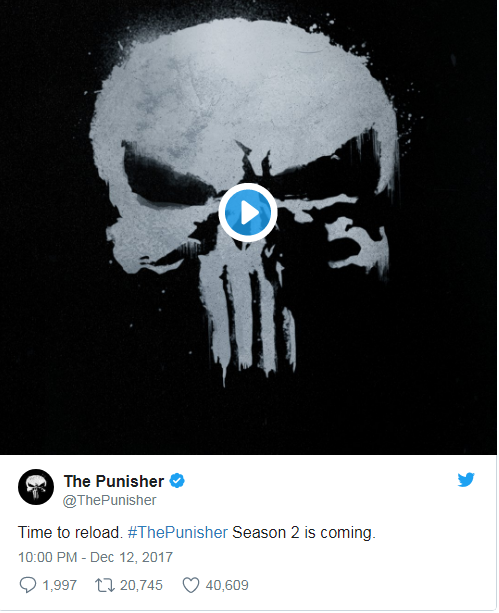
Task: Click the blue verified checkmark badge
Action: (177, 481)
